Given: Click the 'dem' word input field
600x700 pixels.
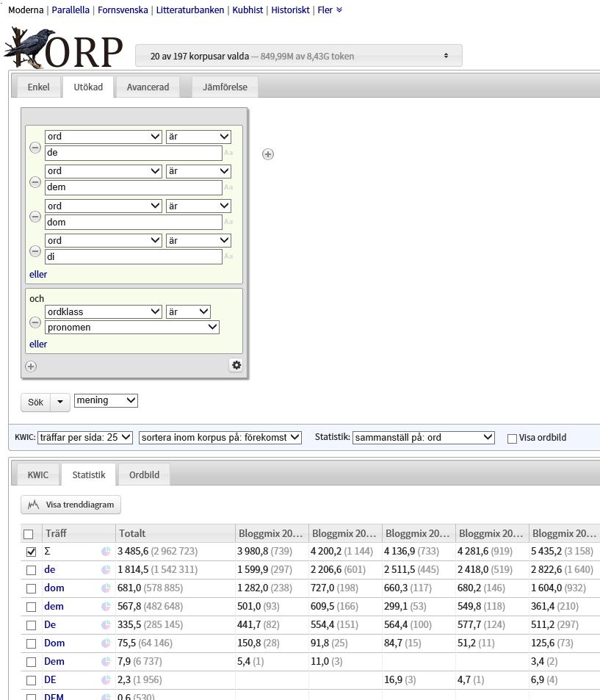Looking at the screenshot, I should 134,187.
